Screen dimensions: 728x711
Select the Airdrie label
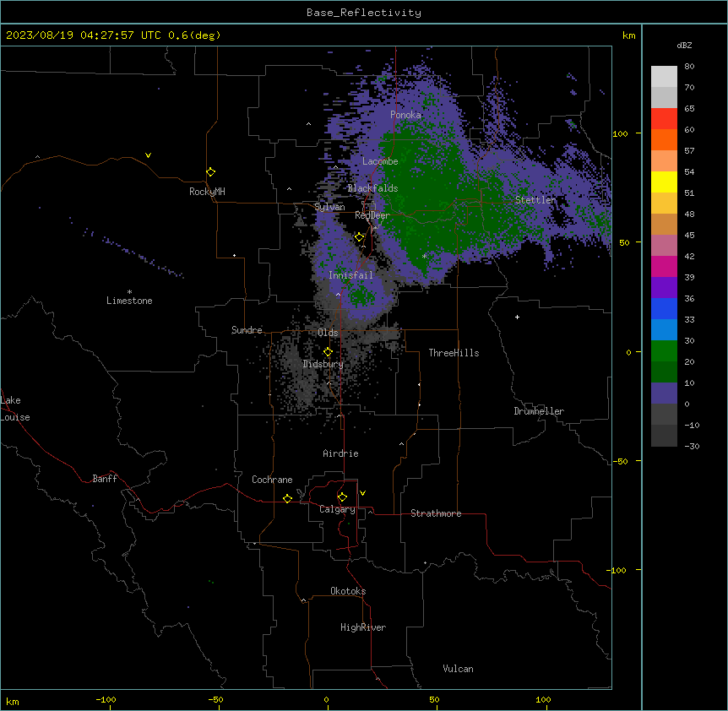[341, 453]
